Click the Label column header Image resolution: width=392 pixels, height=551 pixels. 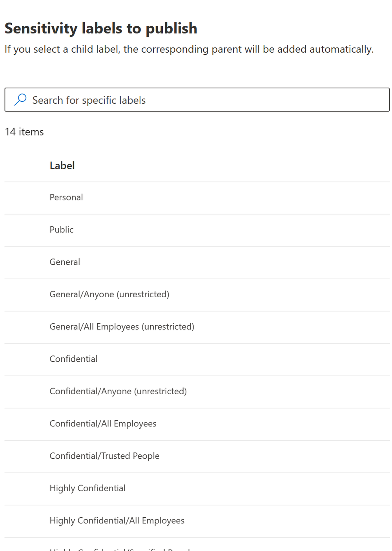point(62,166)
